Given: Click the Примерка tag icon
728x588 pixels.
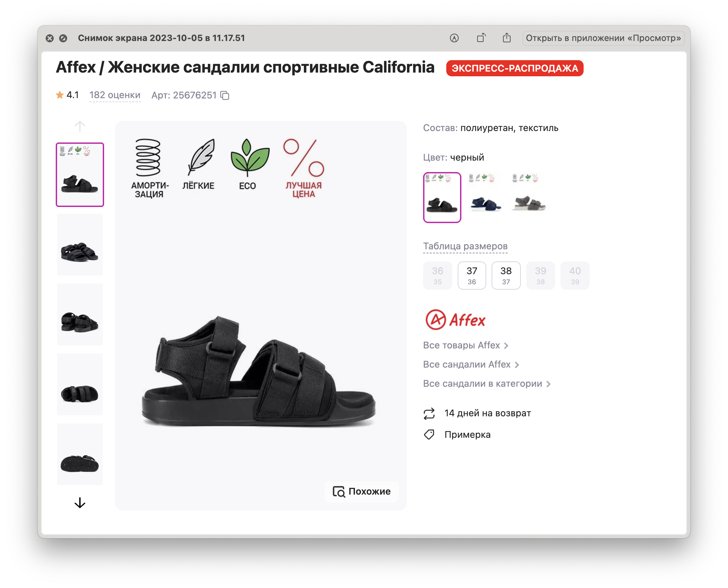Looking at the screenshot, I should pos(429,434).
